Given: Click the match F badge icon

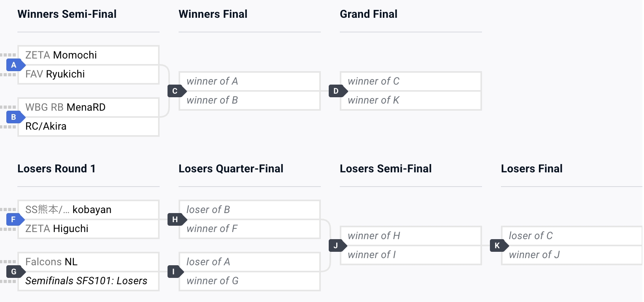Looking at the screenshot, I should [15, 219].
